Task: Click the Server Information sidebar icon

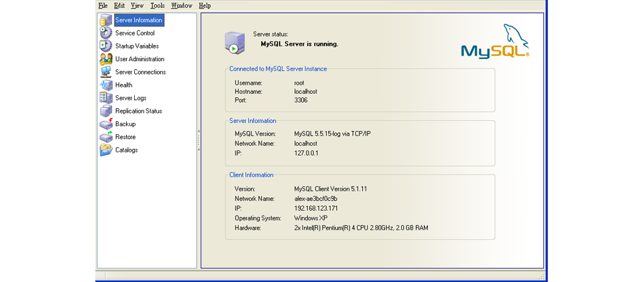Action: pos(106,20)
